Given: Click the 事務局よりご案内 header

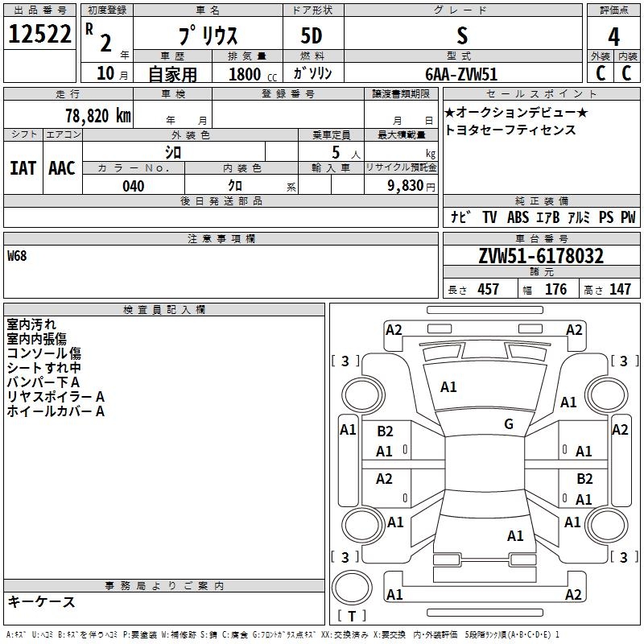Looking at the screenshot, I should (164, 586).
